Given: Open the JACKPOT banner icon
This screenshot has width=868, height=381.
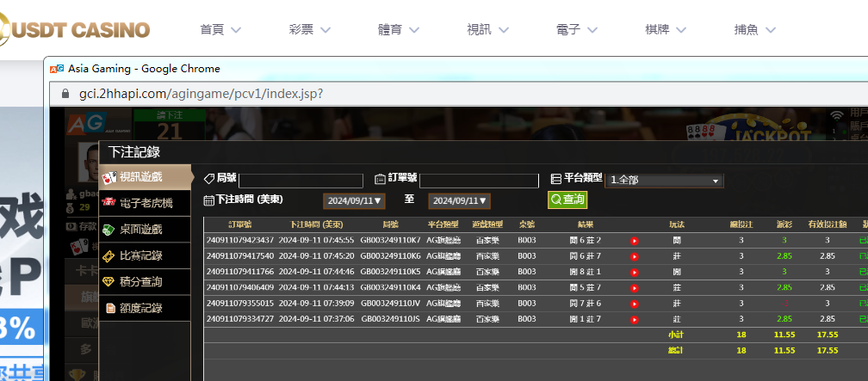Looking at the screenshot, I should [769, 133].
